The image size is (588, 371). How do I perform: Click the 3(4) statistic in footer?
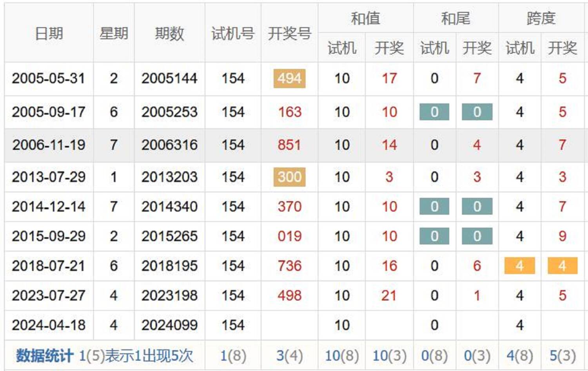[x=289, y=356]
